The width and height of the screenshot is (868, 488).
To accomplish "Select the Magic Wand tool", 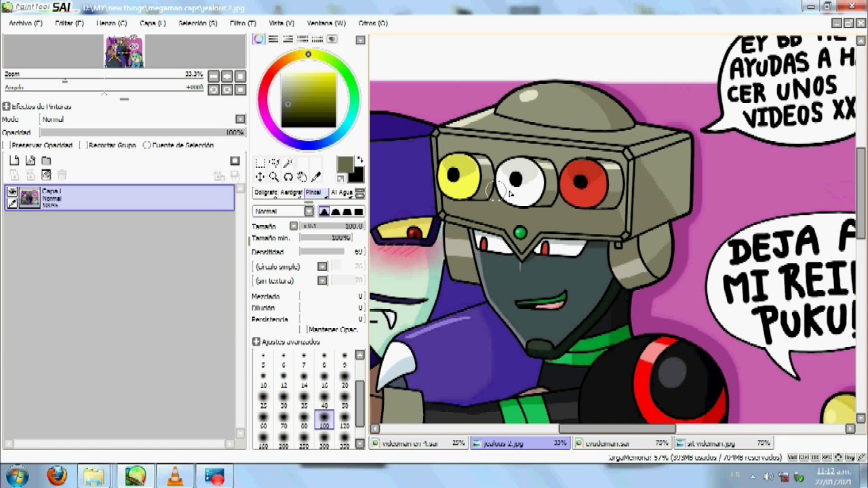I will point(288,163).
